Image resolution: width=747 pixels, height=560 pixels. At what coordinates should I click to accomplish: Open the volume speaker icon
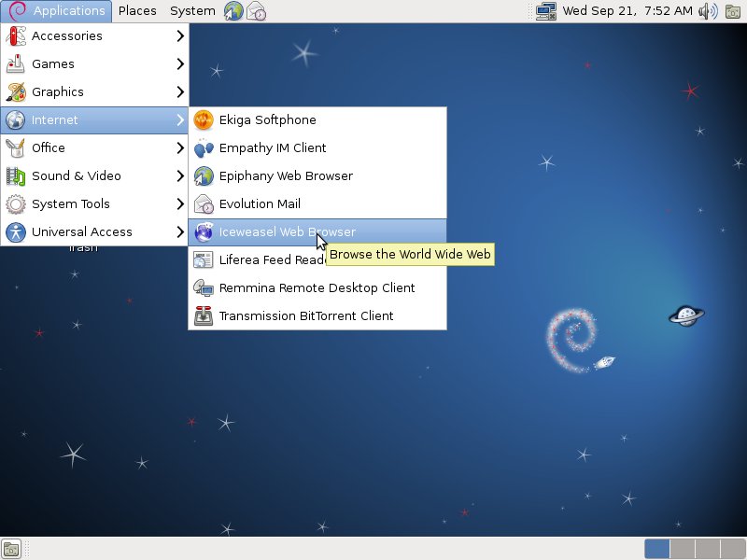708,11
